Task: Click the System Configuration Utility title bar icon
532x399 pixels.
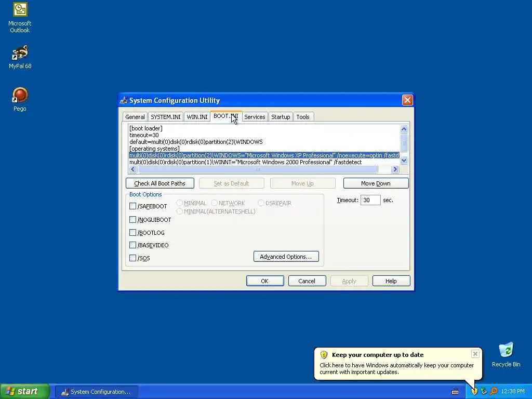Action: pos(124,100)
